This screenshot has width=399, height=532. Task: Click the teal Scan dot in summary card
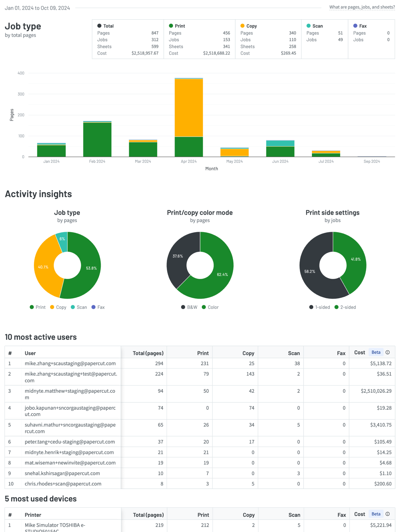[x=309, y=26]
